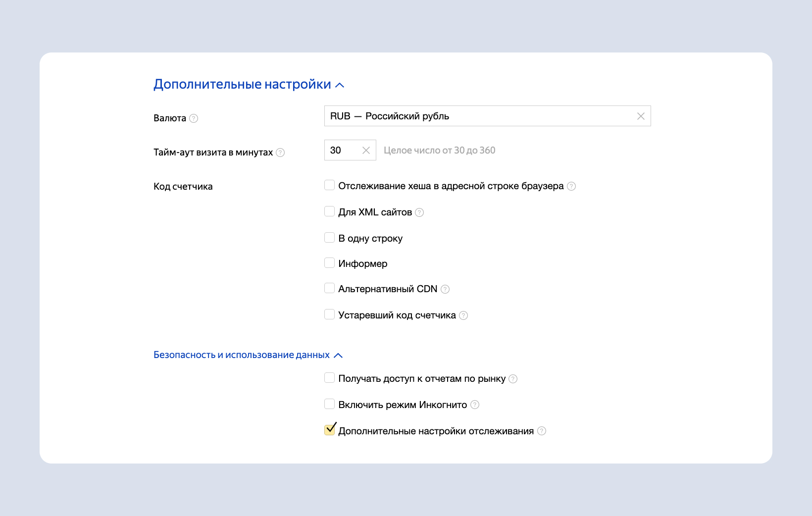Click help icon for отчетам по рынку

[513, 379]
